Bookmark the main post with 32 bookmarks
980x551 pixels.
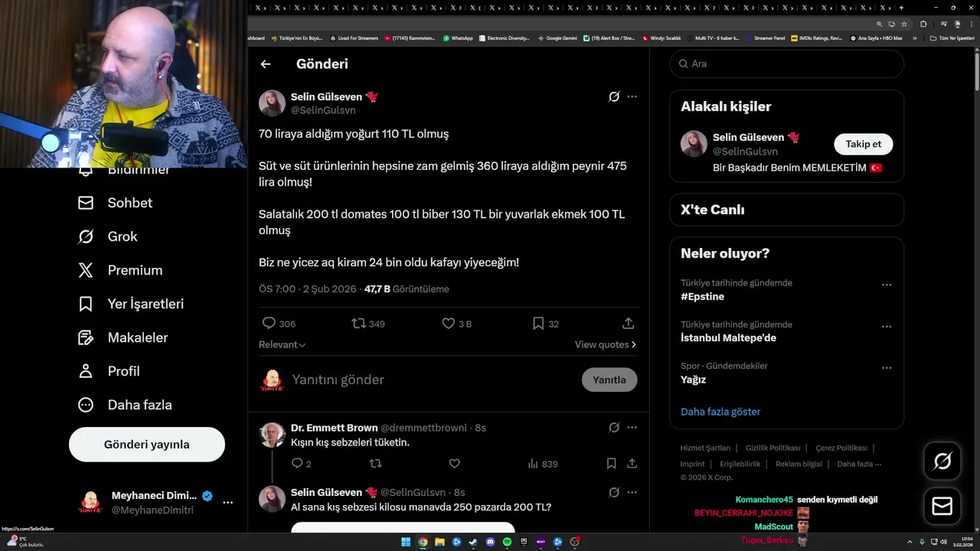coord(538,324)
